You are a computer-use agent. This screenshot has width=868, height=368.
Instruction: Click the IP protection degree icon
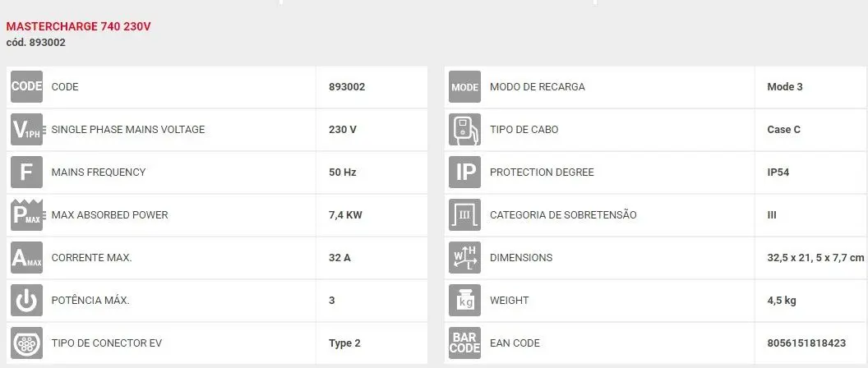tap(464, 172)
